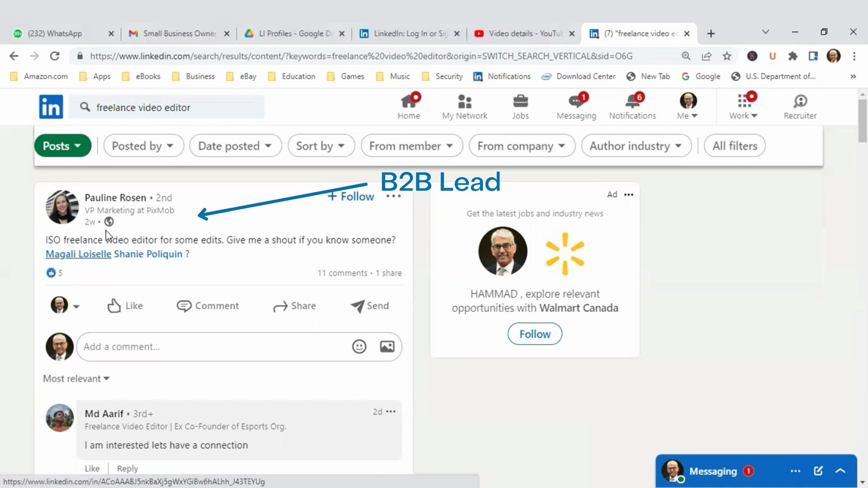This screenshot has width=868, height=488.
Task: Reload the current page
Action: [55, 56]
